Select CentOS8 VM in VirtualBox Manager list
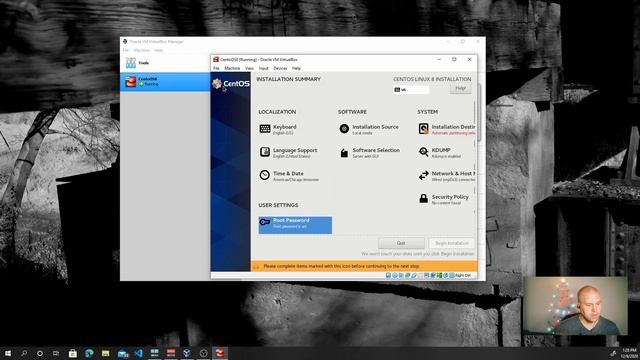Image resolution: width=640 pixels, height=360 pixels. 165,82
